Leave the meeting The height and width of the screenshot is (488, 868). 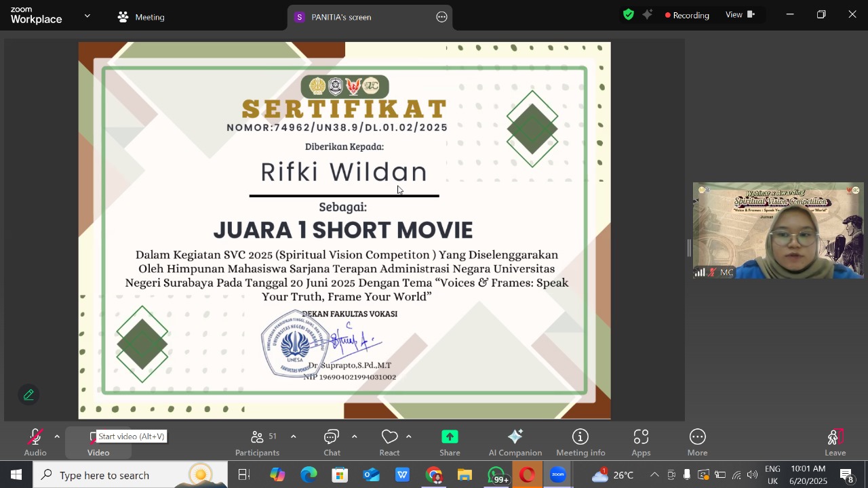(x=835, y=443)
